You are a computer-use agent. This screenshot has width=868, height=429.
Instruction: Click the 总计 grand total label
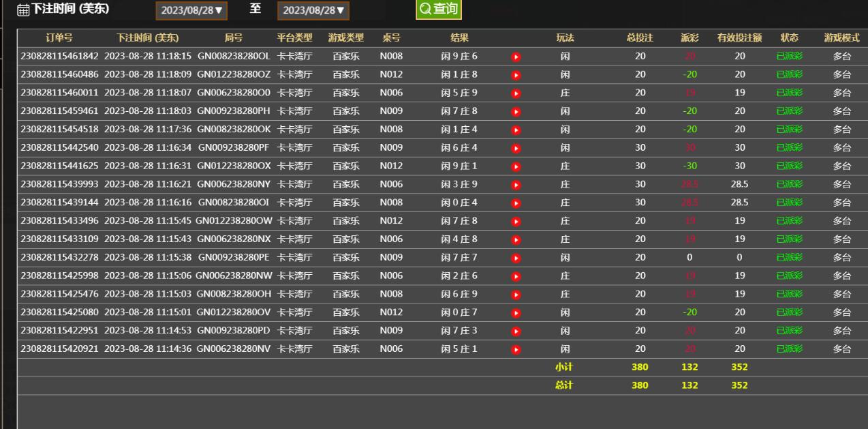pyautogui.click(x=564, y=385)
